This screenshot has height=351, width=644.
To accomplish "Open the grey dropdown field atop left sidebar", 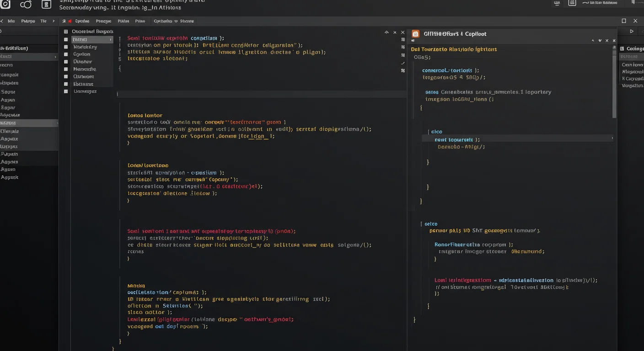I will pos(29,57).
